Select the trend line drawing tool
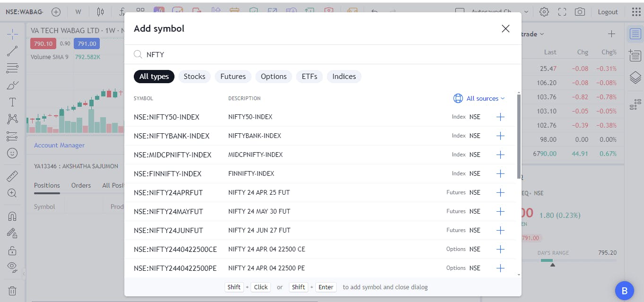The image size is (644, 302). pyautogui.click(x=13, y=51)
